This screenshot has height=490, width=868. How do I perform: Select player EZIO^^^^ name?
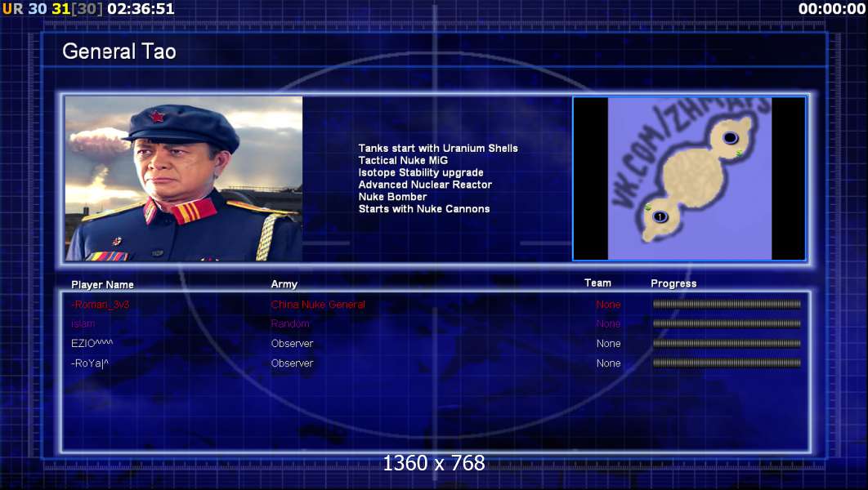coord(92,344)
